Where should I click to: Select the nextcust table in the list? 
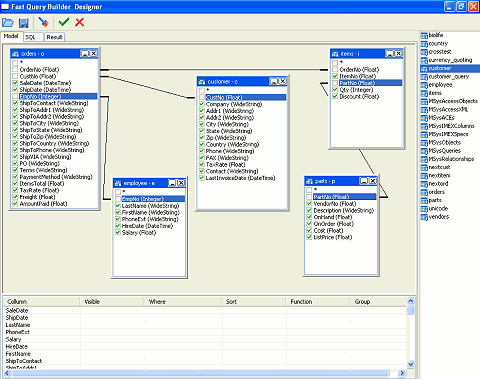pos(439,167)
